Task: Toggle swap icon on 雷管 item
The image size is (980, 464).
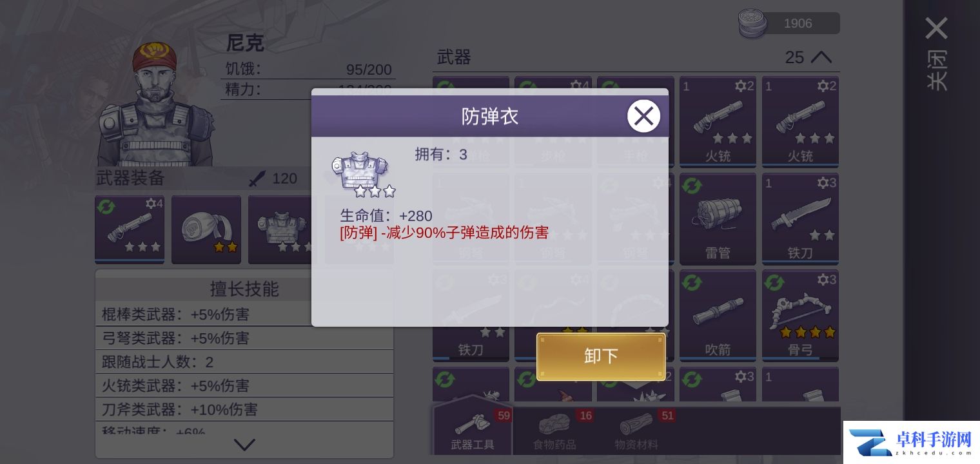Action: 692,188
